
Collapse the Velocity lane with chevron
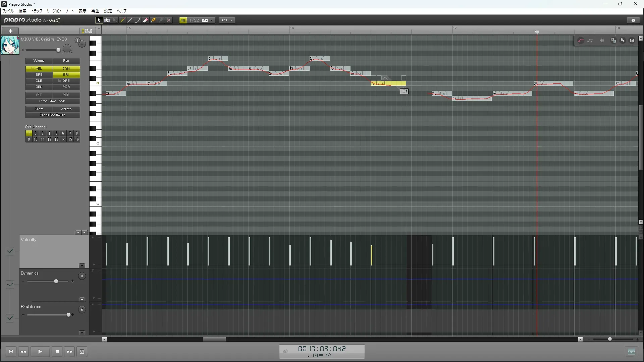tap(10, 251)
